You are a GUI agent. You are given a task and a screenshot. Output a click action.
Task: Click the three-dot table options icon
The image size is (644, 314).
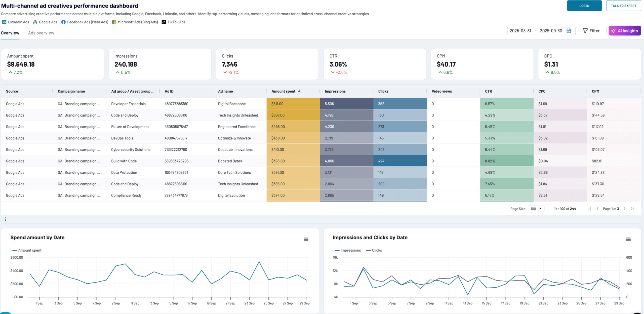(6, 219)
